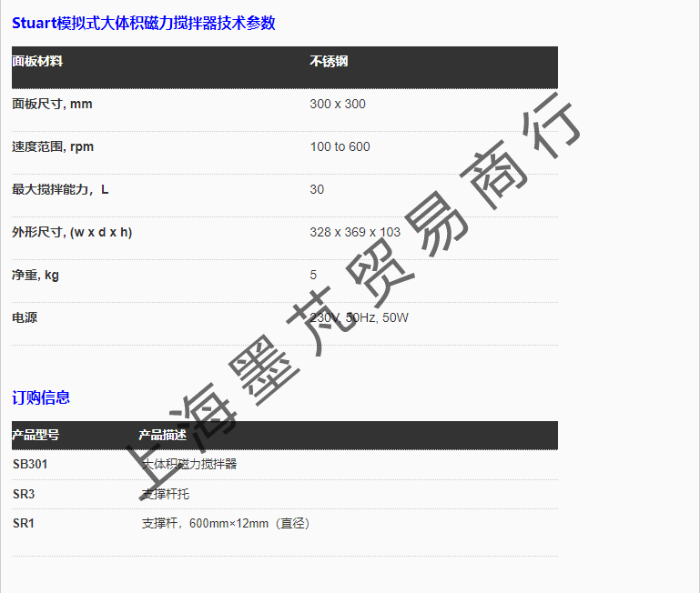
Task: Select the '面板尺寸, mm' label
Action: [x=52, y=104]
